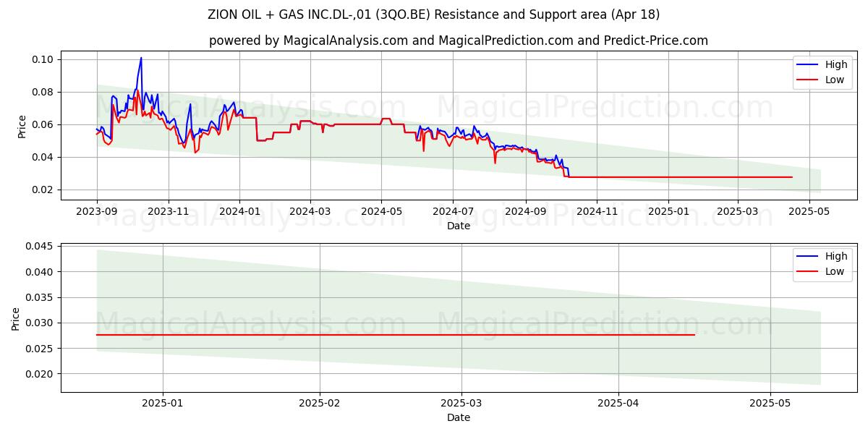Click the 0.045 tick on bottom price axis
The image size is (868, 434).
pyautogui.click(x=41, y=247)
